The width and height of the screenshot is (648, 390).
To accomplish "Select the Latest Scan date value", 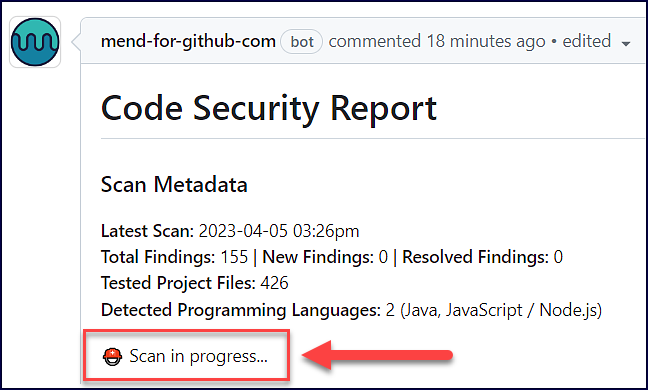I will tap(279, 231).
